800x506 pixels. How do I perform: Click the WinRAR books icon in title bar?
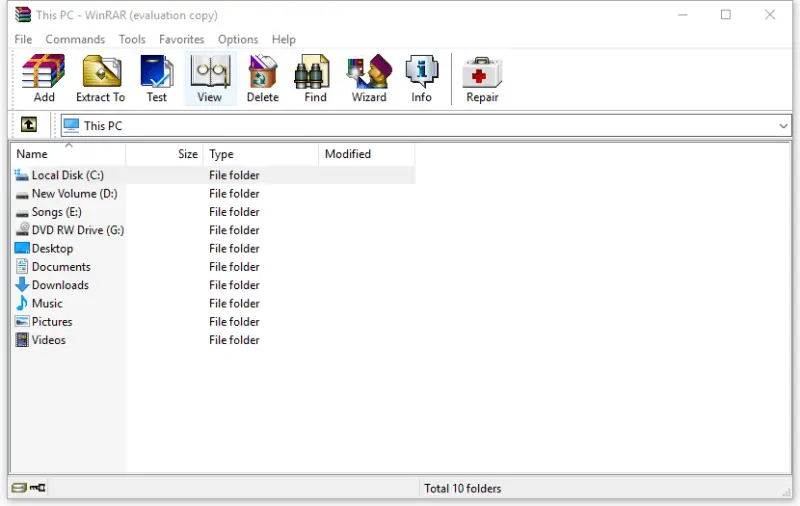pyautogui.click(x=23, y=15)
